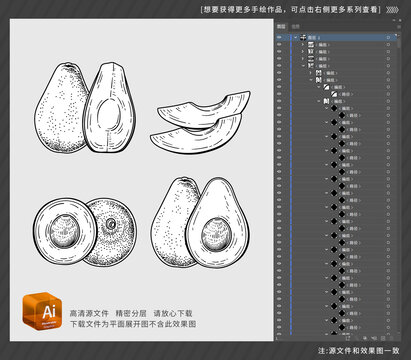This screenshot has height=360, width=411.
Task: Click Create New Sublayer icon at panel bottom
Action: tap(373, 338)
